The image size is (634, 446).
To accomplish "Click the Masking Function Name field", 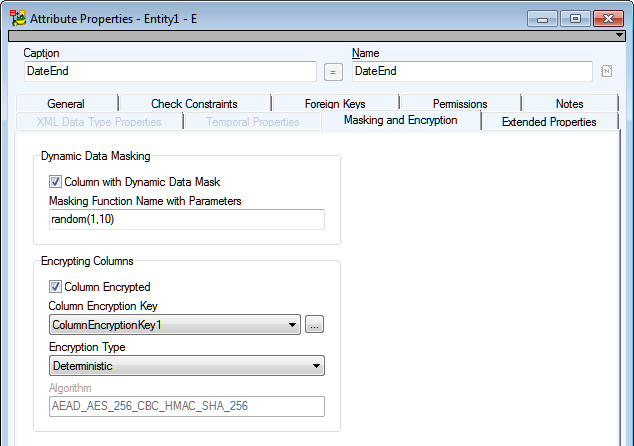I will (x=186, y=220).
